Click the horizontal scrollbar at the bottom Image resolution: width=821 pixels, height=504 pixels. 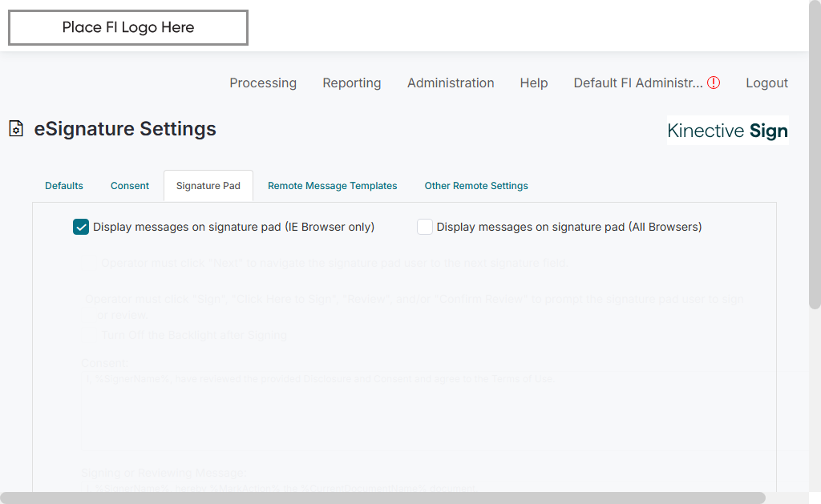(x=385, y=498)
